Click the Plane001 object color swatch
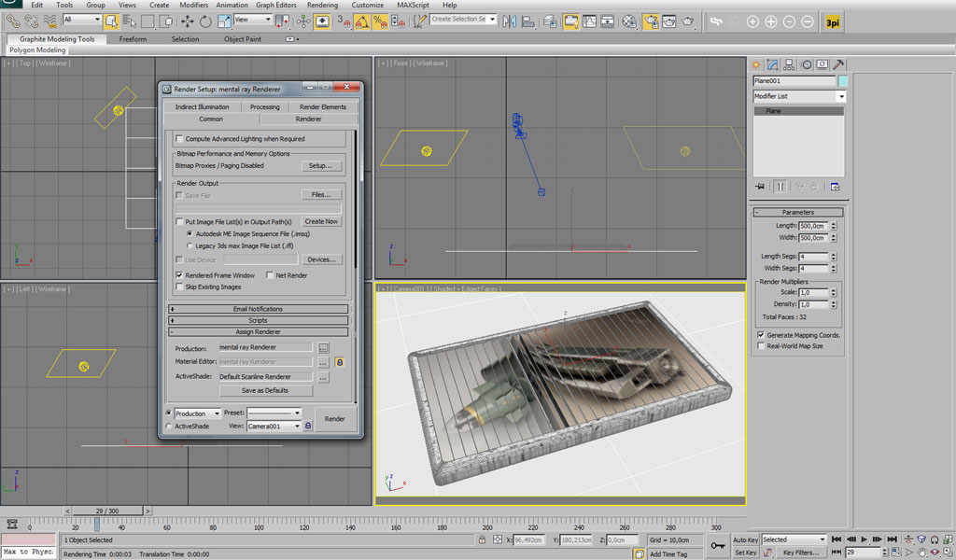The image size is (956, 560). (x=843, y=81)
